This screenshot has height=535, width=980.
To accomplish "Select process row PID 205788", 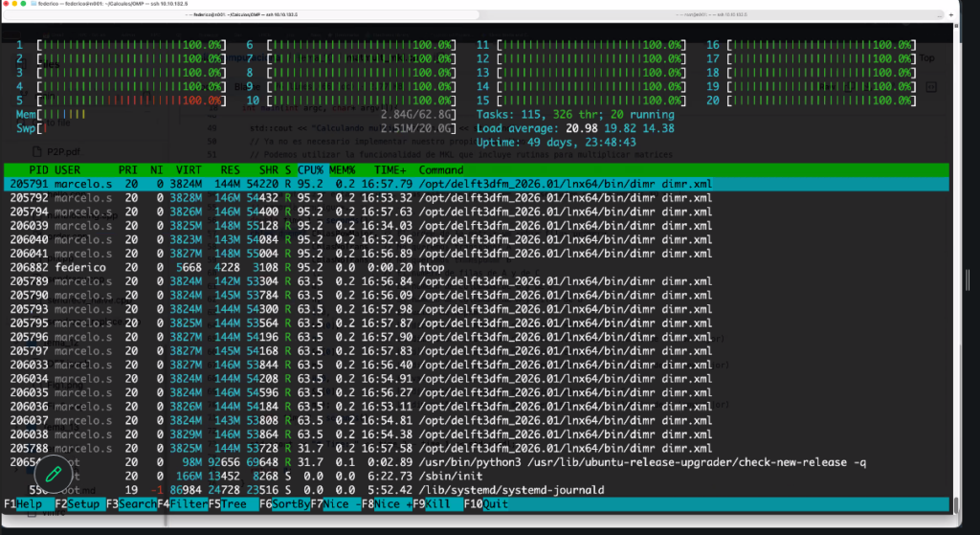I will 477,448.
